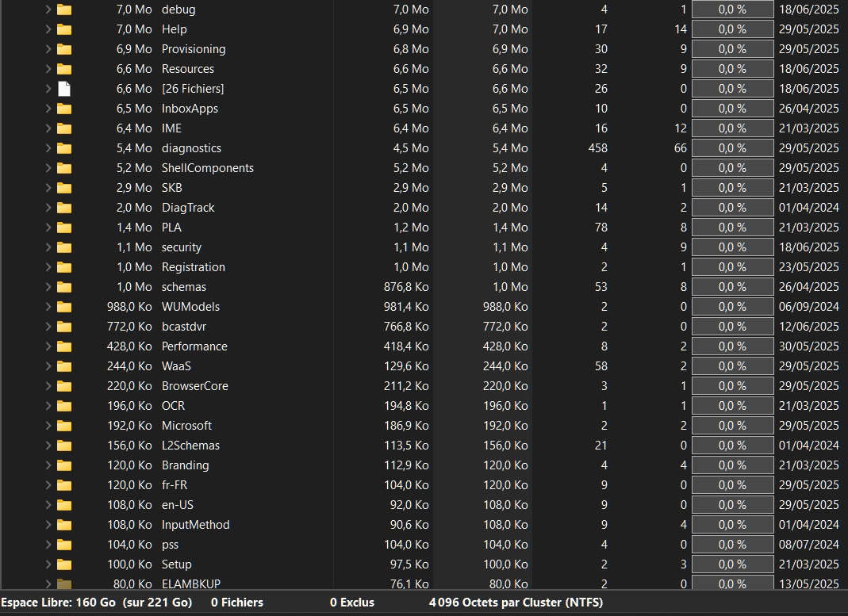This screenshot has width=848, height=616.
Task: Click 0 Exclus in the status bar
Action: [352, 603]
